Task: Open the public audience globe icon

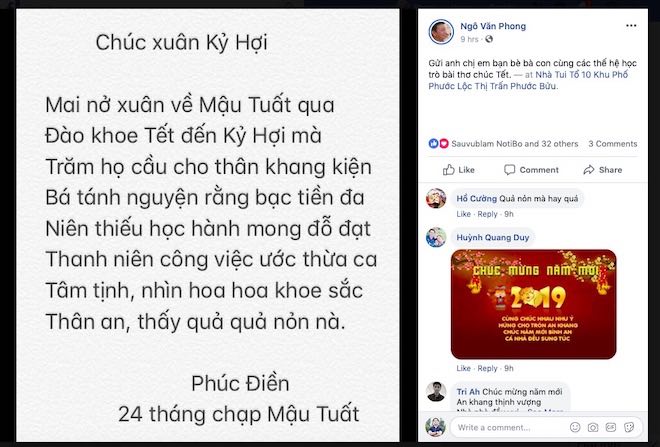Action: (x=489, y=39)
